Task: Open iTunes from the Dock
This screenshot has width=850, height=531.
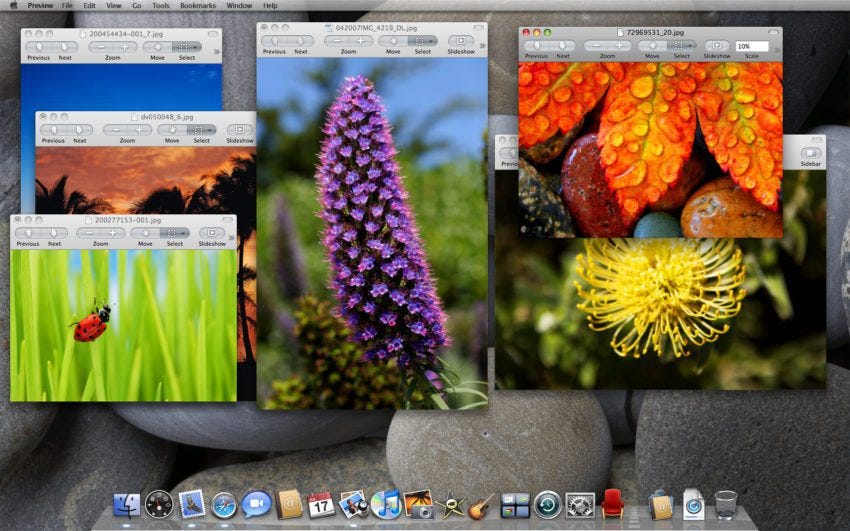Action: (x=385, y=504)
